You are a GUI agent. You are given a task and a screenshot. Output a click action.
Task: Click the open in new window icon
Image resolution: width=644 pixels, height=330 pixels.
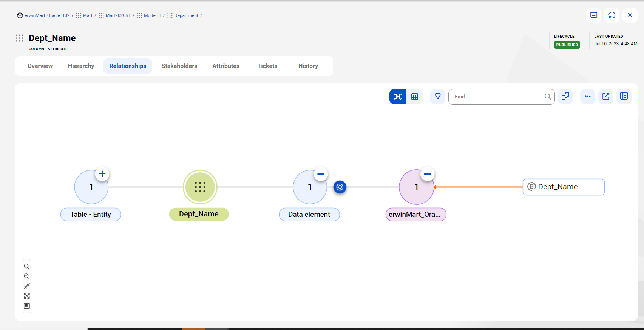[606, 96]
